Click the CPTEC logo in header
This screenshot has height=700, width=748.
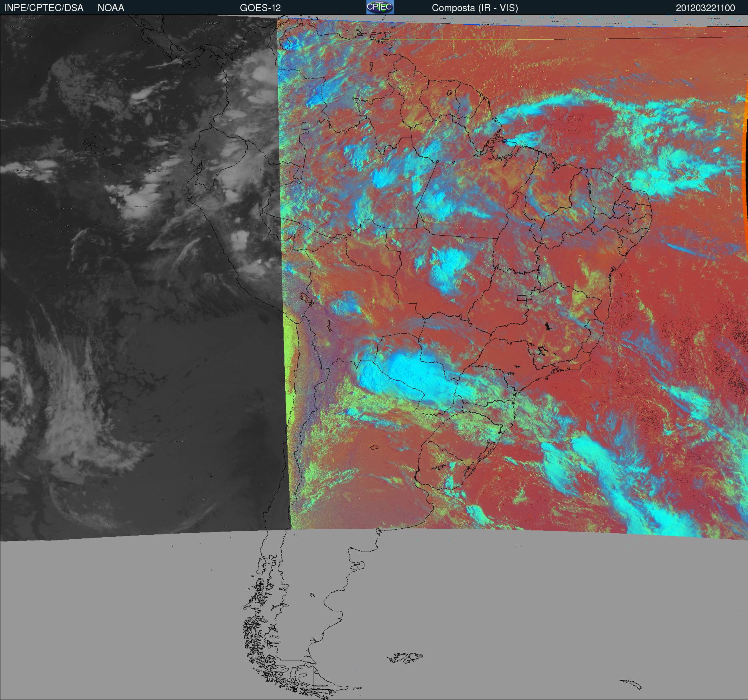point(380,7)
